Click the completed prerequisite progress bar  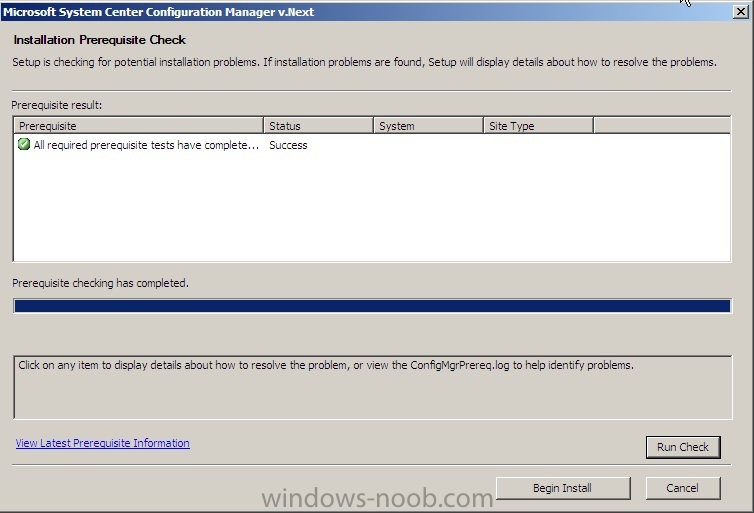click(372, 306)
